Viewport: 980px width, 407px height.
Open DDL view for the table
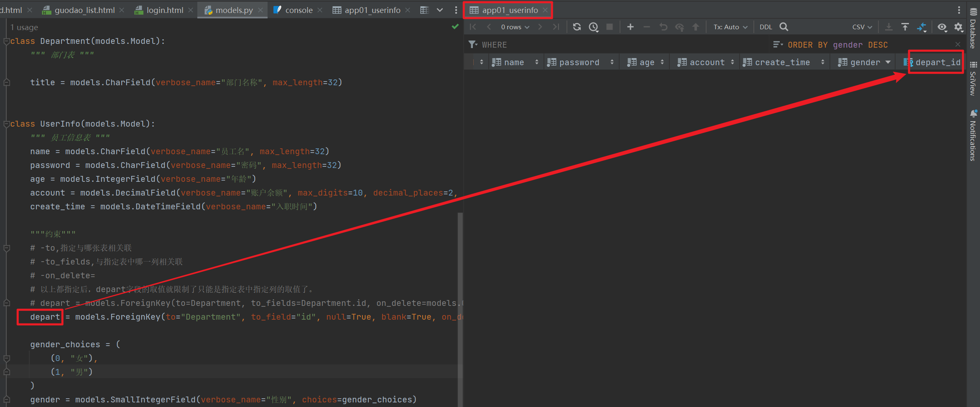click(x=766, y=27)
